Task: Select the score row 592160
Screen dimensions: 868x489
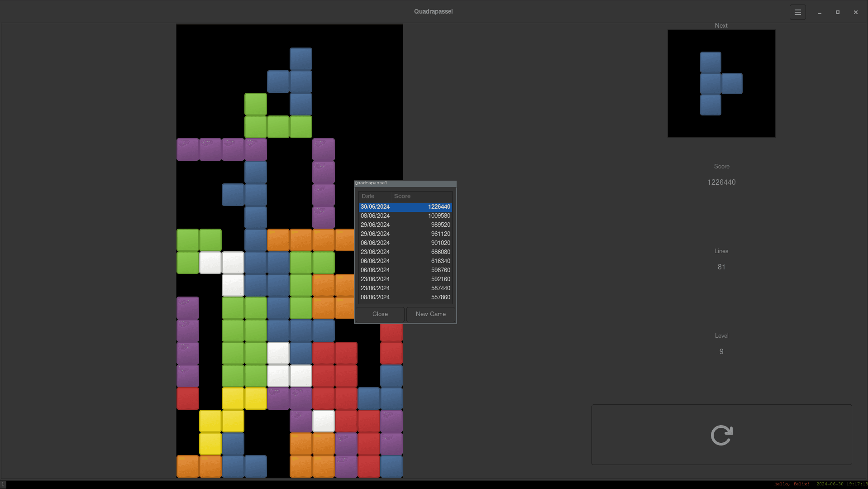Action: click(405, 279)
